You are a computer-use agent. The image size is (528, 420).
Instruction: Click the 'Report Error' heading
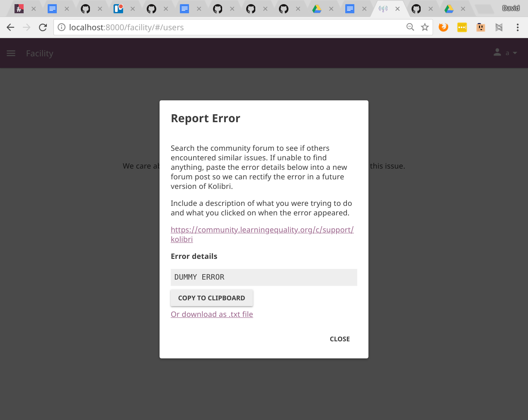coord(206,118)
